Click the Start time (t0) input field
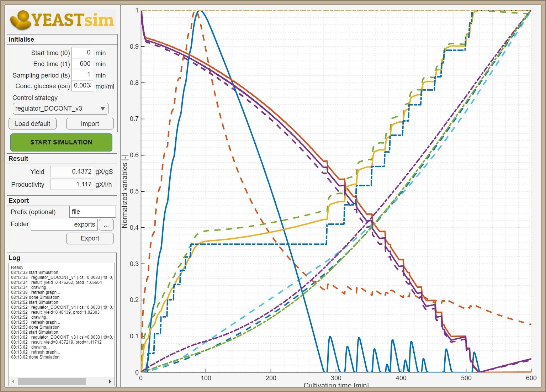 (x=82, y=53)
